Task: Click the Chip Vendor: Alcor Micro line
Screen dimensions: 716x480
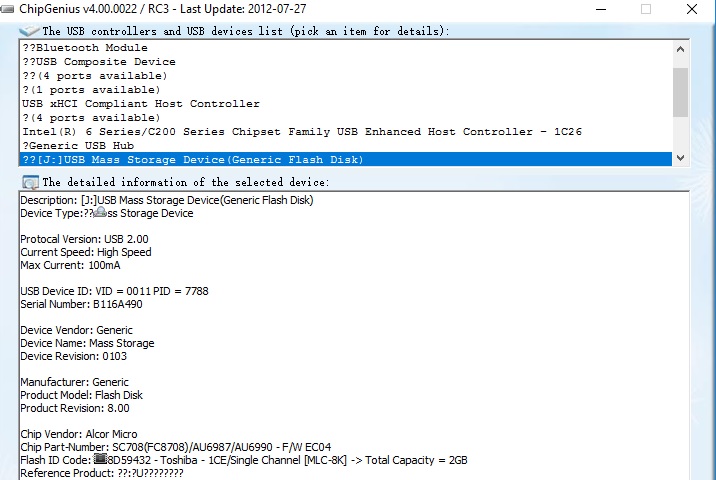Action: pos(79,434)
